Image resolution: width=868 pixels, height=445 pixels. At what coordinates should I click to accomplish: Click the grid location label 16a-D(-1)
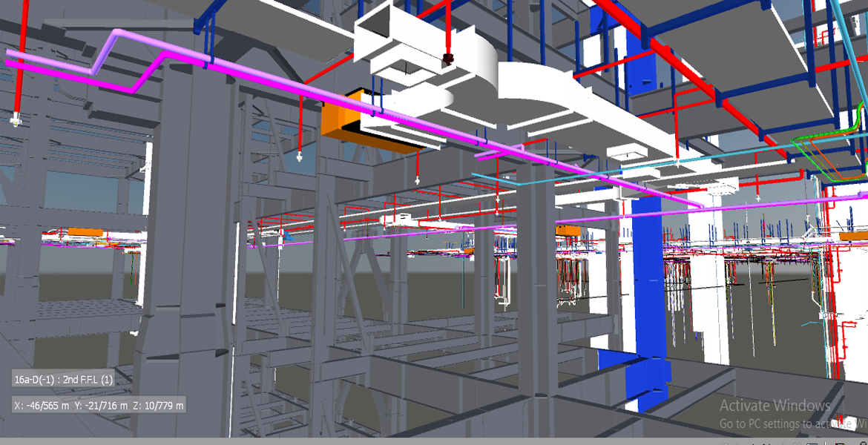pyautogui.click(x=63, y=380)
